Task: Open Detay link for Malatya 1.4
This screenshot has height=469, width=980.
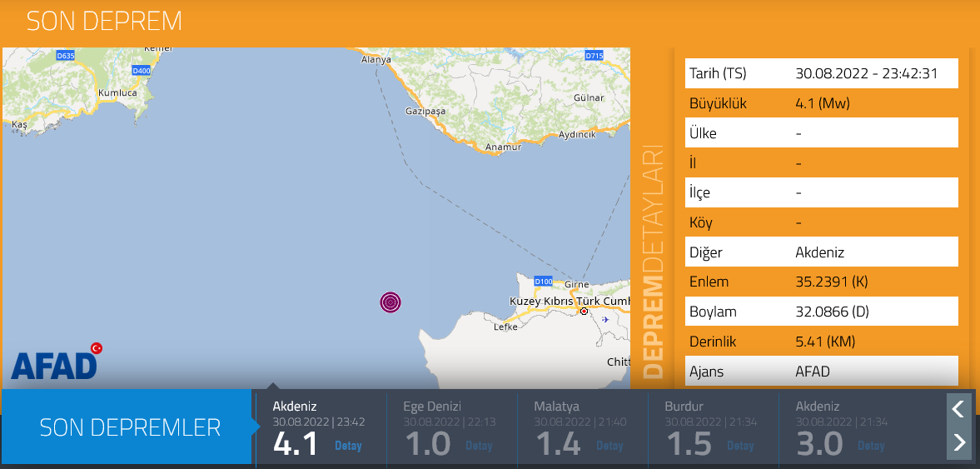Action: click(609, 446)
